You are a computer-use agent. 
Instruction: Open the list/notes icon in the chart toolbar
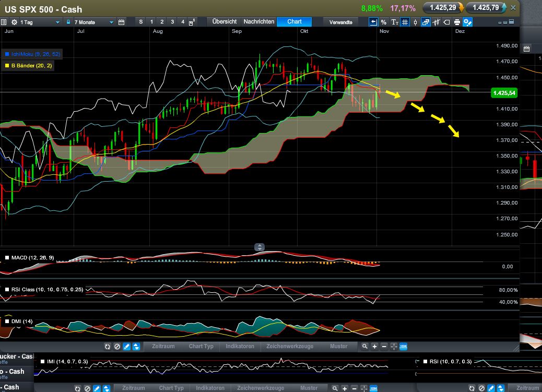point(4,22)
